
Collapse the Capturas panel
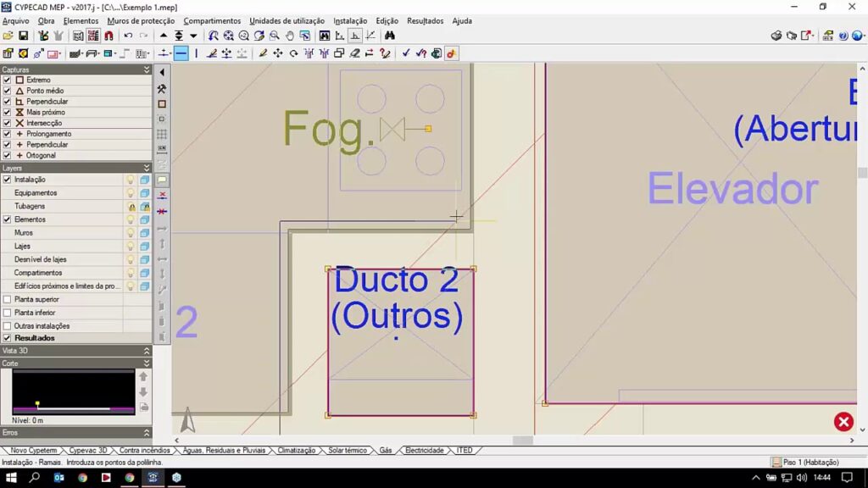pos(147,69)
